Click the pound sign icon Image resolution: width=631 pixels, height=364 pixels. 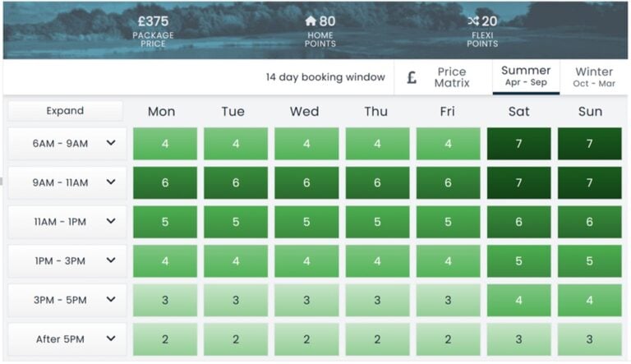tap(412, 78)
